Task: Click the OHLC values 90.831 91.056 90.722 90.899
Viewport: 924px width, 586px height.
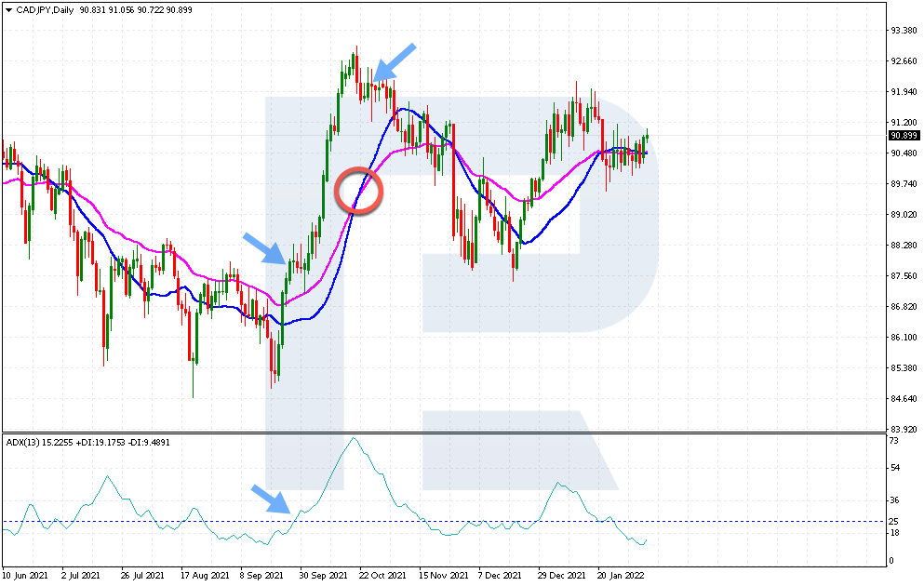Action: 136,10
